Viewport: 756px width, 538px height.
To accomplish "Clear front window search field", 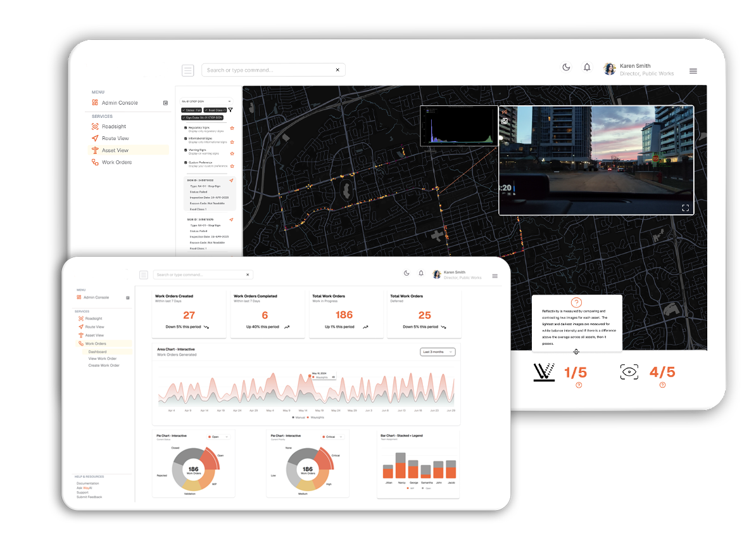I will pyautogui.click(x=248, y=274).
